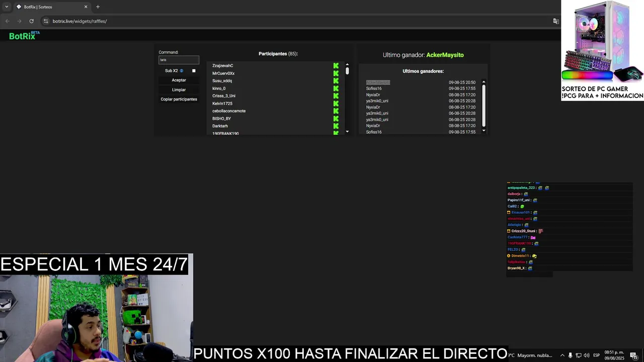Click the highlighted AckerMaysito winners row
The height and width of the screenshot is (362, 644).
(378, 82)
